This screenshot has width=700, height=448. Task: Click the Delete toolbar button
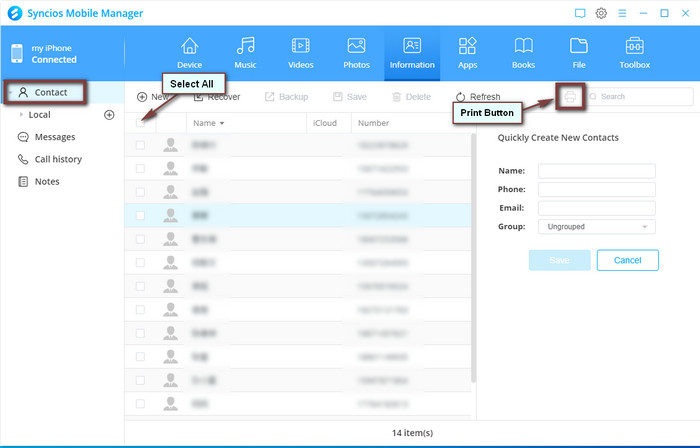pyautogui.click(x=411, y=97)
